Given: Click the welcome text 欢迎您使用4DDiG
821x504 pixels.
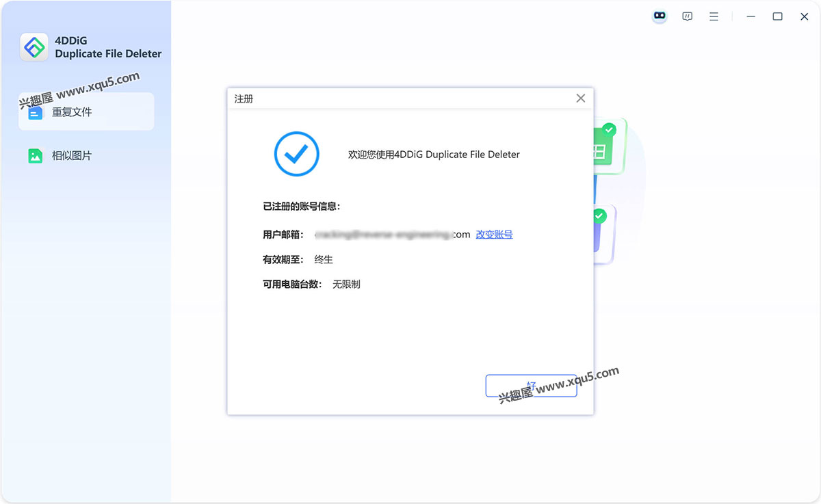Looking at the screenshot, I should [434, 155].
